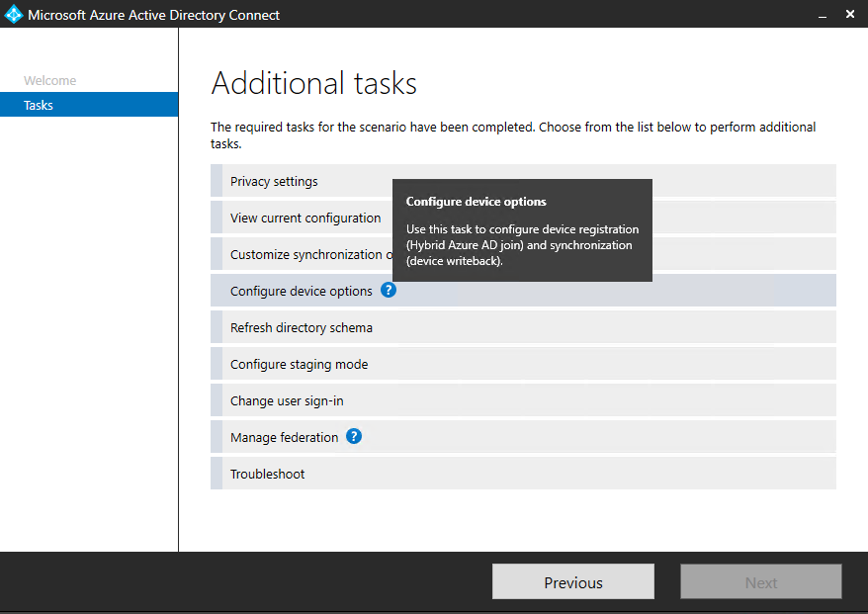
Task: Click the Azure AD Connect logo in title bar
Action: [13, 15]
